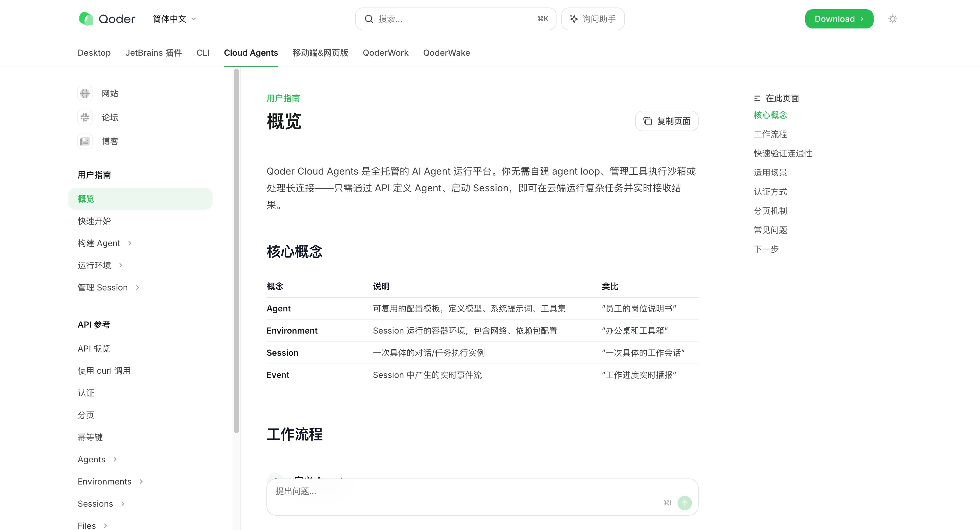
Task: Open the QoderWork tab
Action: pos(385,53)
